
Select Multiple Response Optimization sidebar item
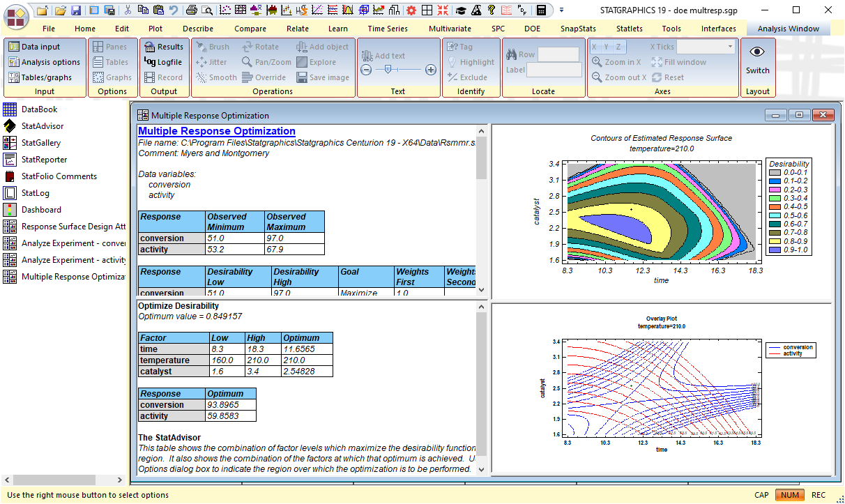coord(65,277)
